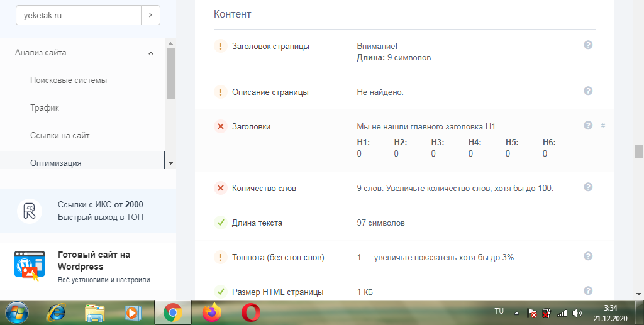Open Opera browser from taskbar
Screen dimensions: 644x325
(x=250, y=313)
